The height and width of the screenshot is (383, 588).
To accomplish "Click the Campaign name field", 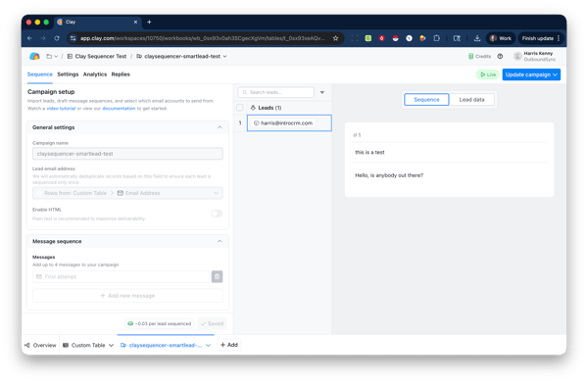I will (127, 154).
